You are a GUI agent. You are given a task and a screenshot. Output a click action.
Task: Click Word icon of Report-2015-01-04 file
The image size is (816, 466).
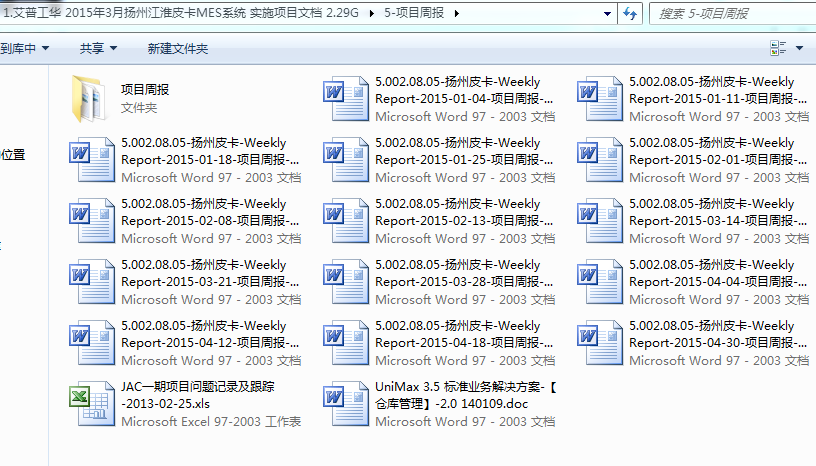(346, 98)
